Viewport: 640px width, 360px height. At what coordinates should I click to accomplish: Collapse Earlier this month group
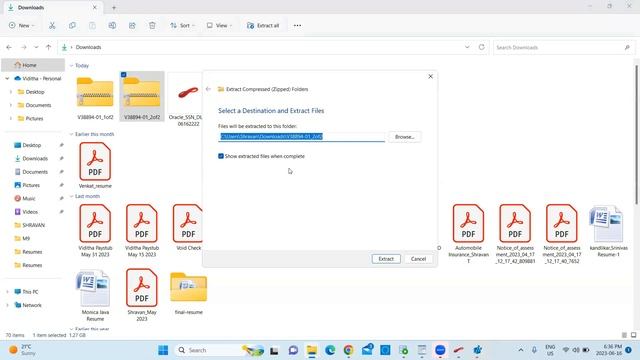pyautogui.click(x=71, y=134)
